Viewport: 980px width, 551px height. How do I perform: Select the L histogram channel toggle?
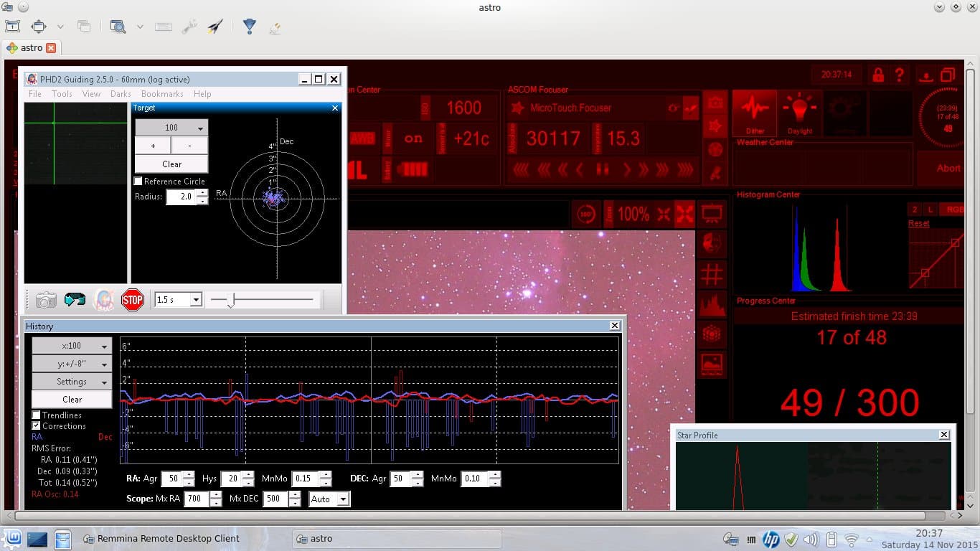pos(930,209)
